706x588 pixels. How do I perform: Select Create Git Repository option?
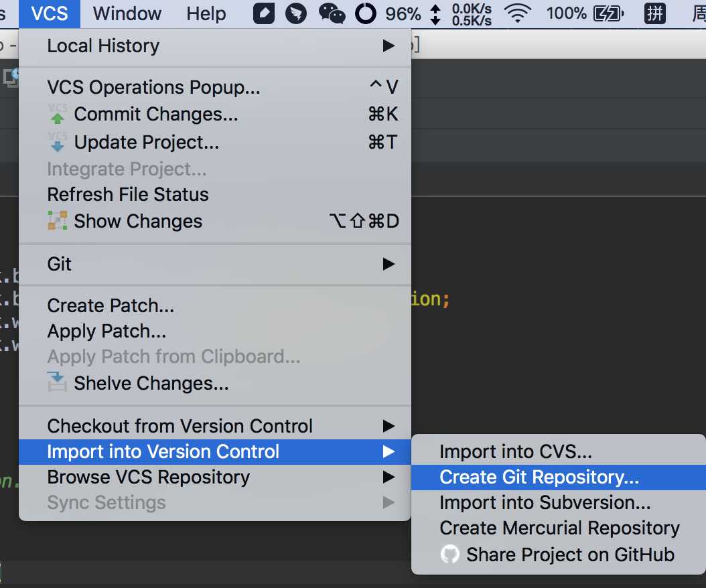point(539,477)
